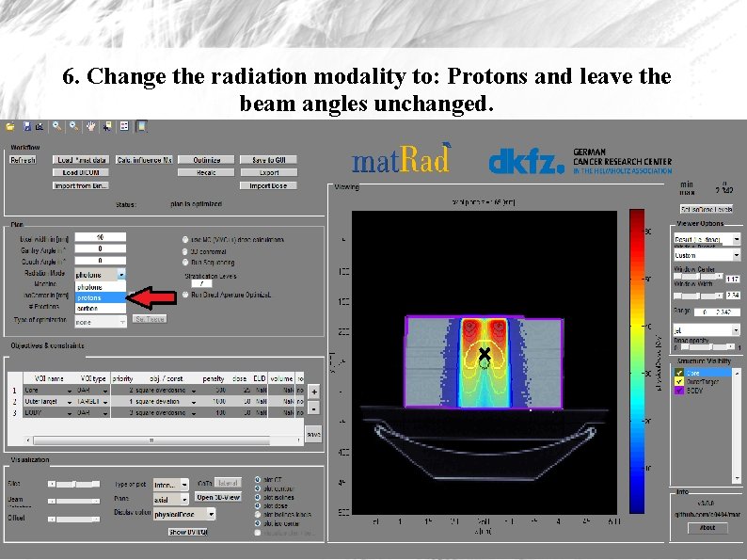Image resolution: width=747 pixels, height=560 pixels.
Task: Select carbon in the radiation mode list
Action: pyautogui.click(x=100, y=309)
